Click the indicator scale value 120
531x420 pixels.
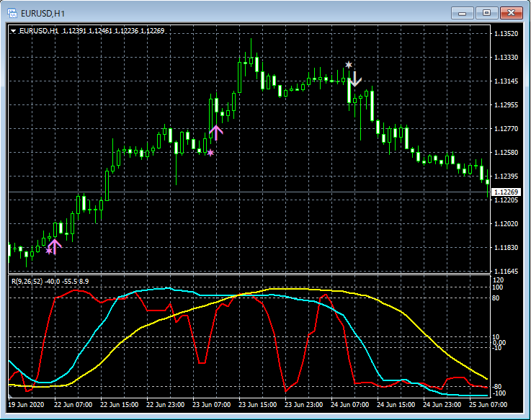tap(498, 280)
